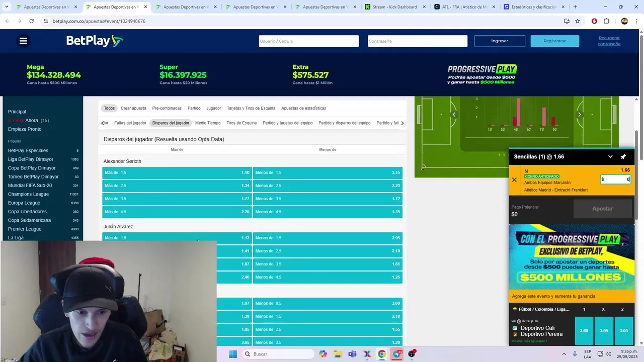Open Chrome extensions puzzle icon
This screenshot has width=644, height=362.
pos(606,21)
